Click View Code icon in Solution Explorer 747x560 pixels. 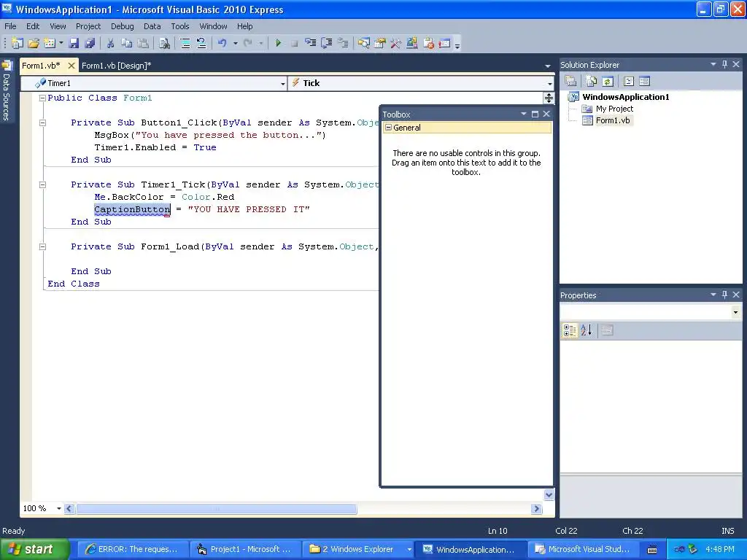tap(629, 82)
